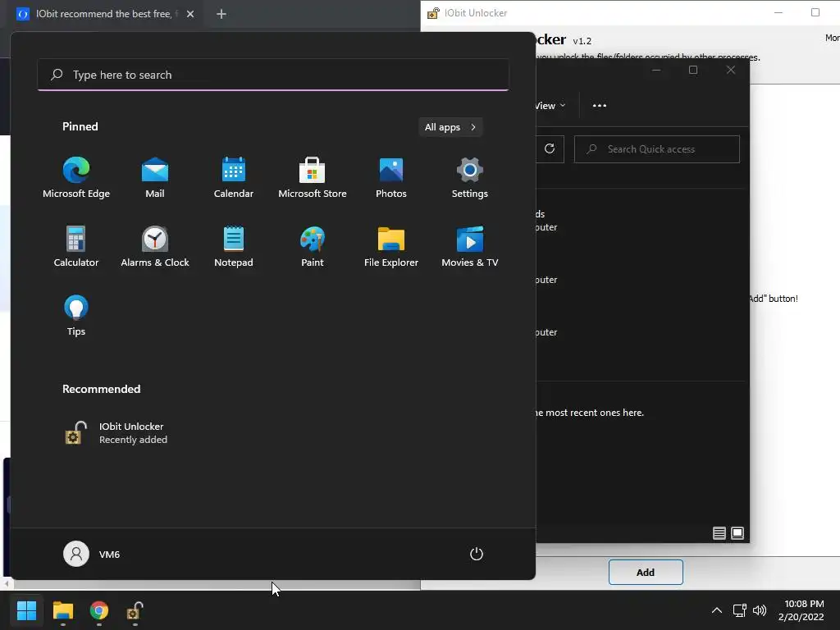The image size is (840, 630).
Task: Maximize the File Explorer dialog window
Action: 693,70
